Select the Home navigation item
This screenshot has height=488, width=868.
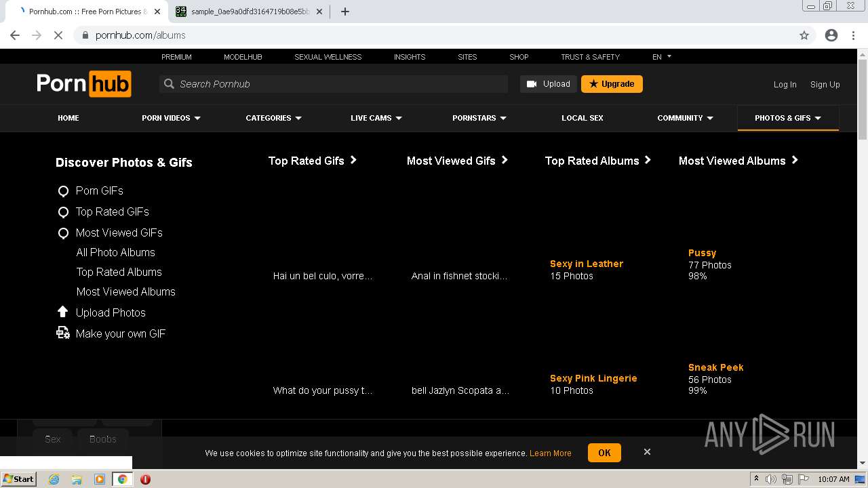(x=68, y=118)
